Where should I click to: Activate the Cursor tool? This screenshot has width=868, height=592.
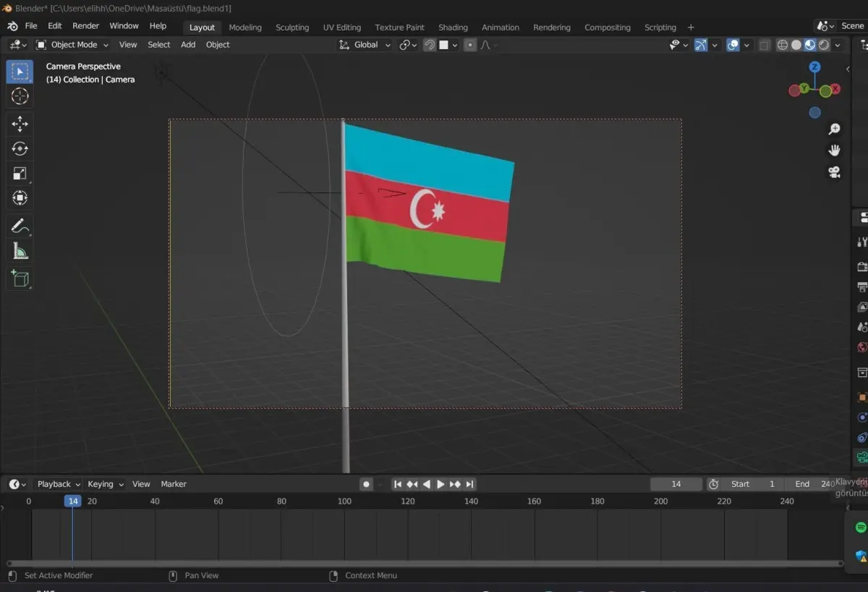[20, 96]
